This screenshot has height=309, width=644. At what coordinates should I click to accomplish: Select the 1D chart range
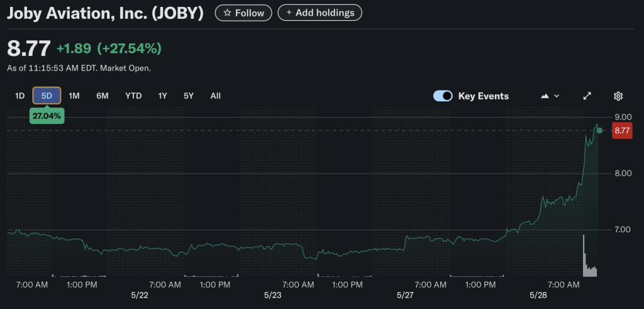19,96
